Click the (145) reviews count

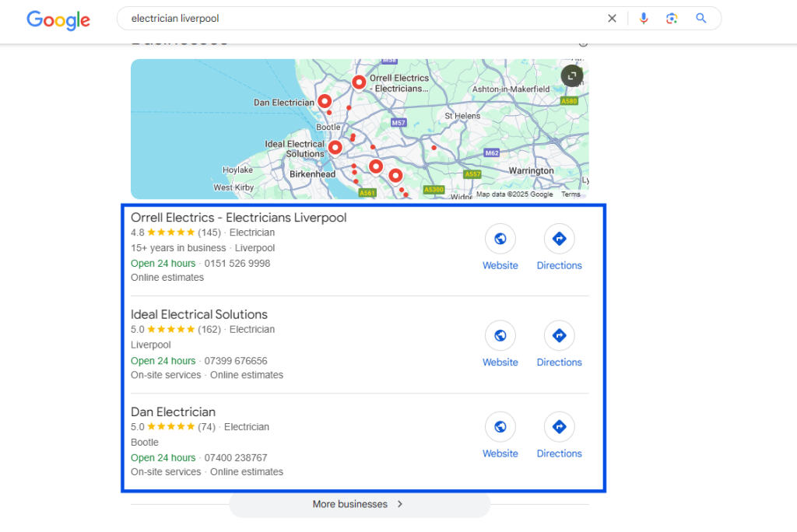click(x=209, y=233)
